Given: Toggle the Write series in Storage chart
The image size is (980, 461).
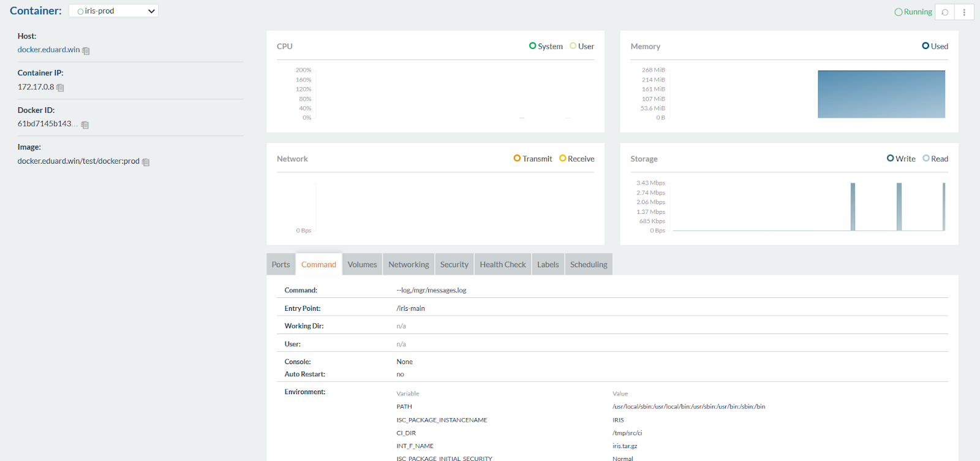Looking at the screenshot, I should coord(901,159).
